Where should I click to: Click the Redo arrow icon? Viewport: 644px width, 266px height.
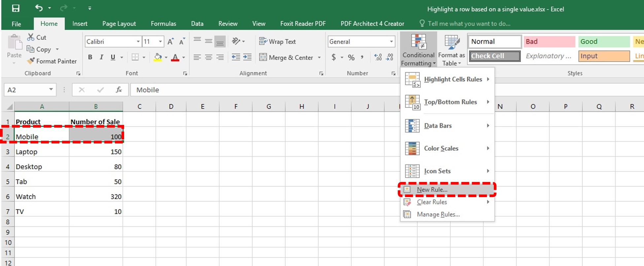tap(64, 8)
